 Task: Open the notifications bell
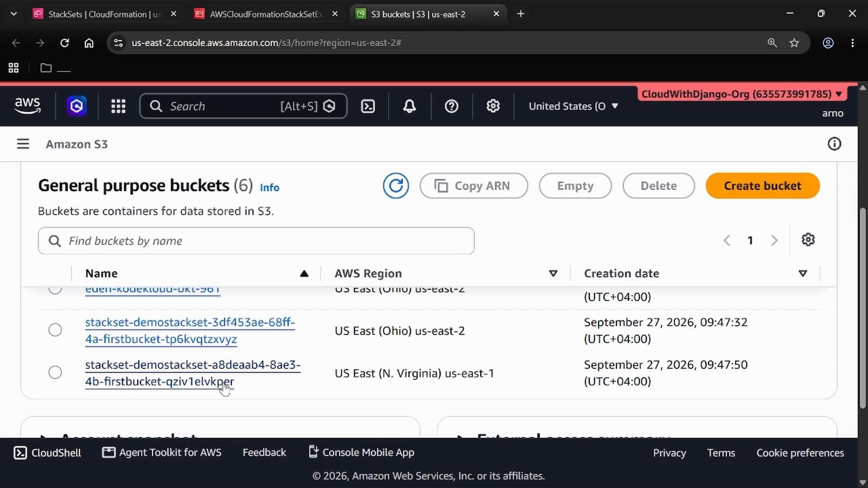410,106
